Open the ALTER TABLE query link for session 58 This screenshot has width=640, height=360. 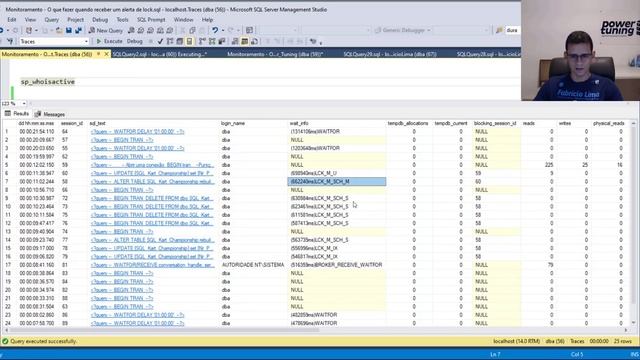(x=153, y=182)
